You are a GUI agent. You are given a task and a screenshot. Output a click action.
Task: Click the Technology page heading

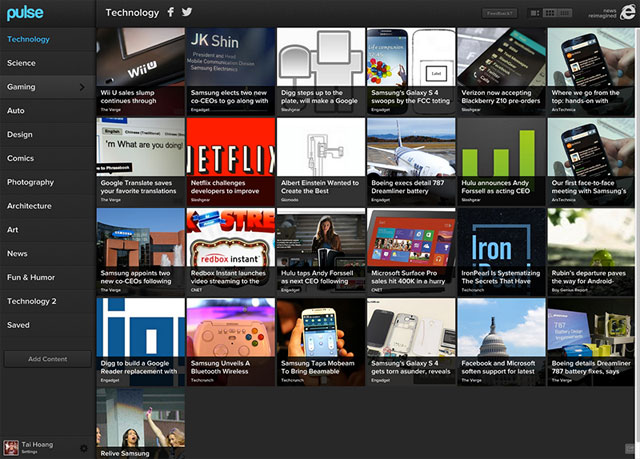(132, 13)
